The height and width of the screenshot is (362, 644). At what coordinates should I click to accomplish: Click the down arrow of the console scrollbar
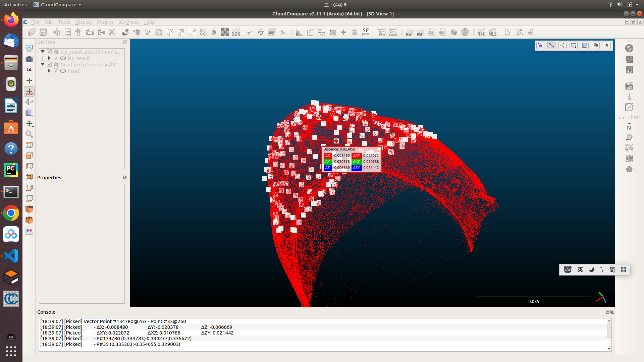pos(609,349)
